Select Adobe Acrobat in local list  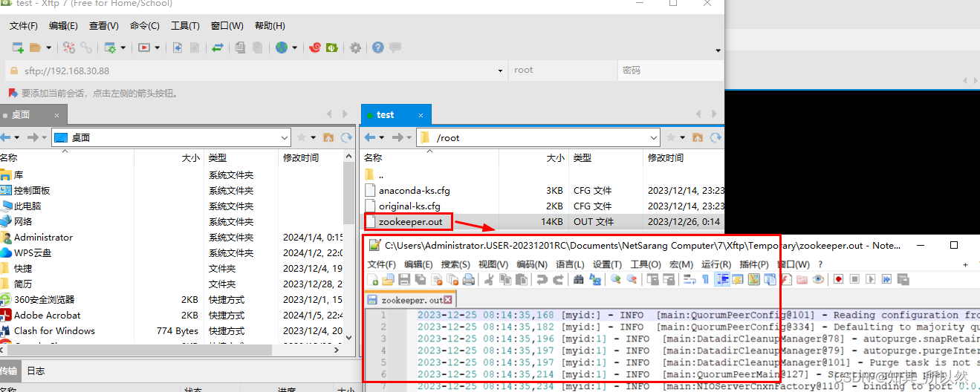(x=48, y=316)
